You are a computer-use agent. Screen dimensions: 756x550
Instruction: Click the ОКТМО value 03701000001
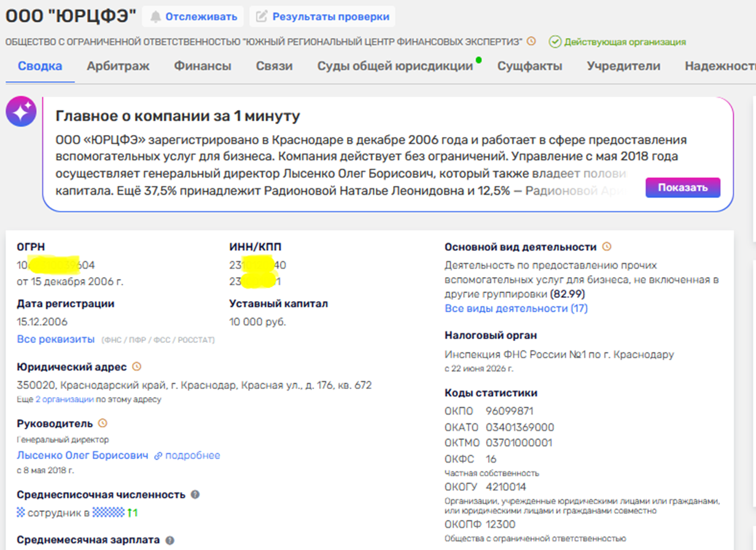pos(519,443)
